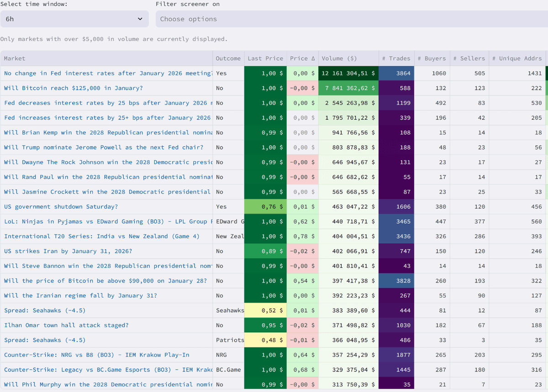Screen dimensions: 548x392
Task: Open Will Trump nominate Jerome Powell market
Action: click(104, 147)
